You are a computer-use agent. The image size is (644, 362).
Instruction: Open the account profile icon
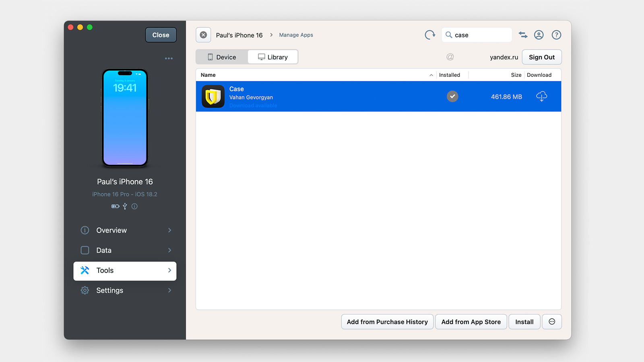coord(539,35)
